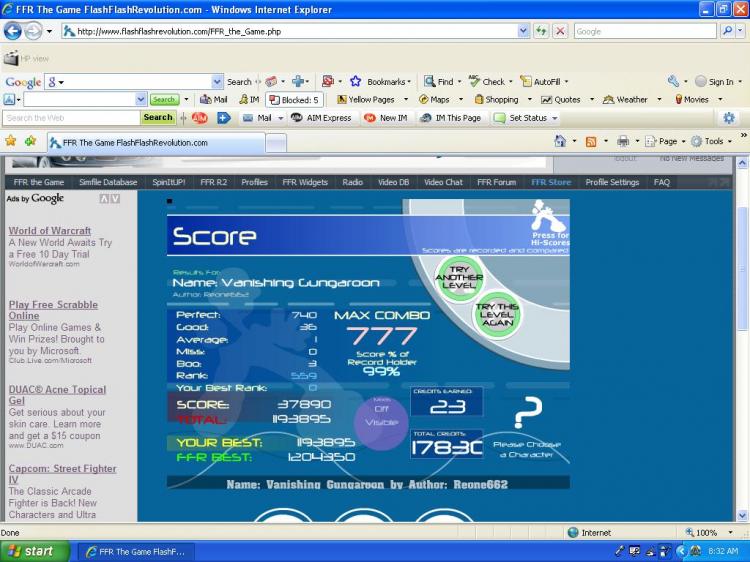Click the IE Forward navigation button
The image size is (750, 562).
[33, 32]
